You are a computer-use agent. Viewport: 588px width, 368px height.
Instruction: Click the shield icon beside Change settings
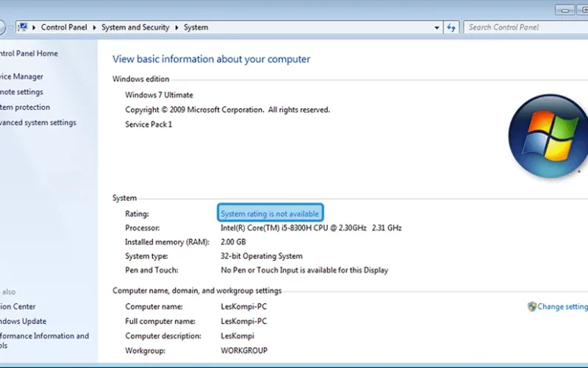(x=531, y=306)
